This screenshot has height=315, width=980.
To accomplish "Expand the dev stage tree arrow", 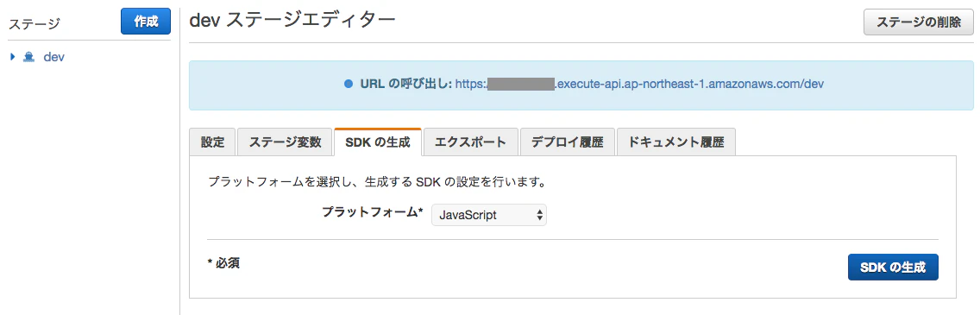I will tap(12, 57).
